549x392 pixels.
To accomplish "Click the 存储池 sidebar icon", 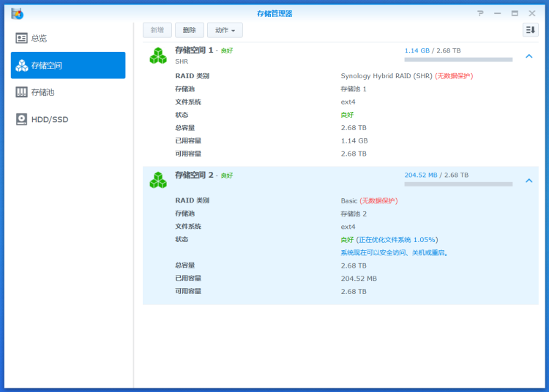I will click(x=21, y=92).
